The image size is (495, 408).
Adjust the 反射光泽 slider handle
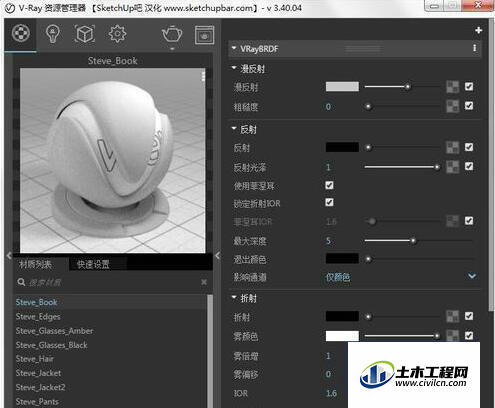click(437, 167)
